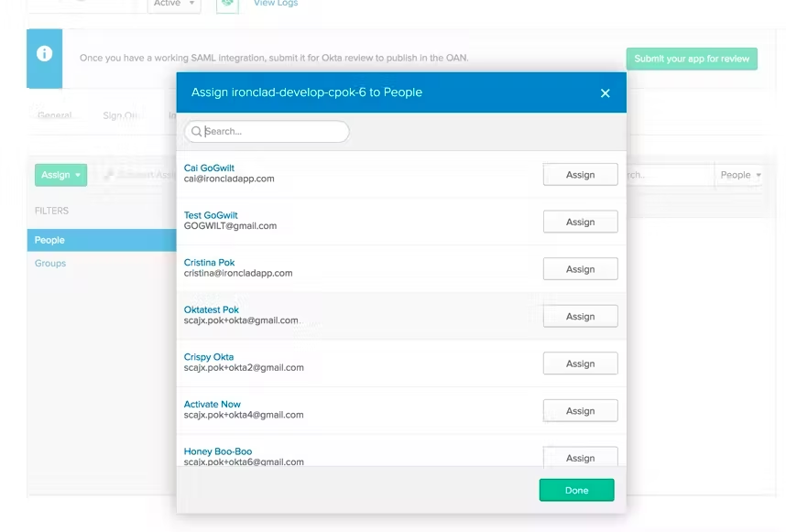Select the Groups filter
This screenshot has height=532, width=786.
click(49, 263)
